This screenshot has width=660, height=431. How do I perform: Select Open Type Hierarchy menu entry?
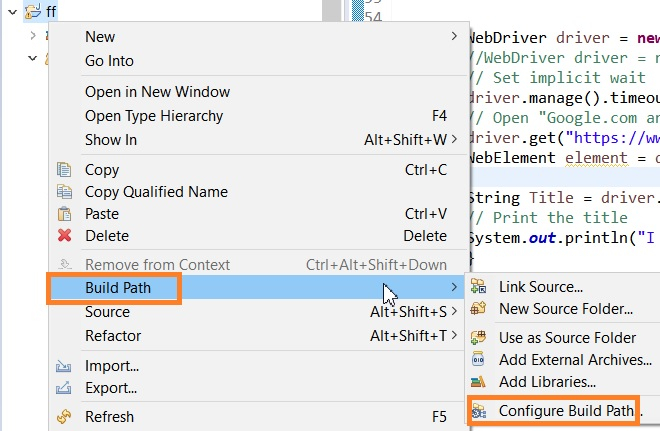(154, 116)
